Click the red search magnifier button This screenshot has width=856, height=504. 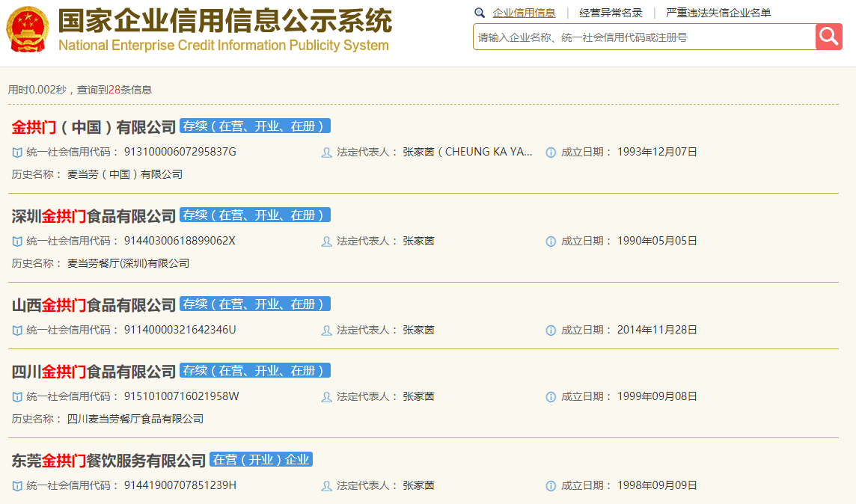[828, 37]
